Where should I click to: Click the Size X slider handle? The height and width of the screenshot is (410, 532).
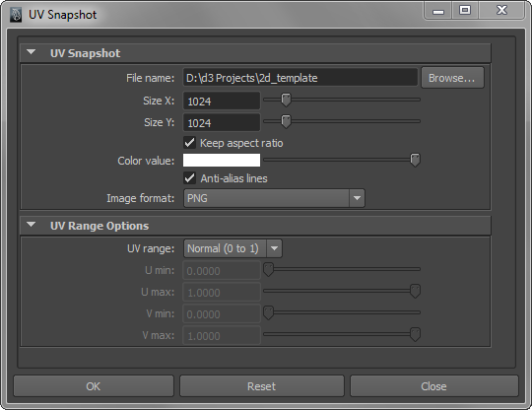286,101
